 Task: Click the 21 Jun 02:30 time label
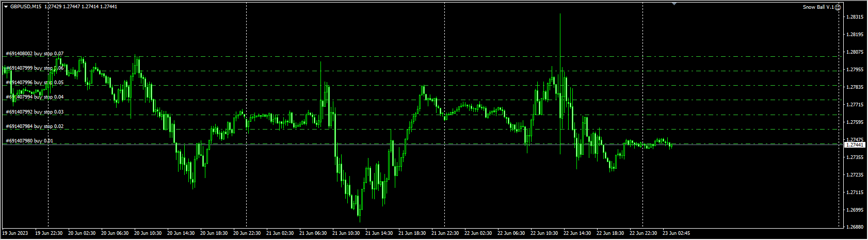280,233
